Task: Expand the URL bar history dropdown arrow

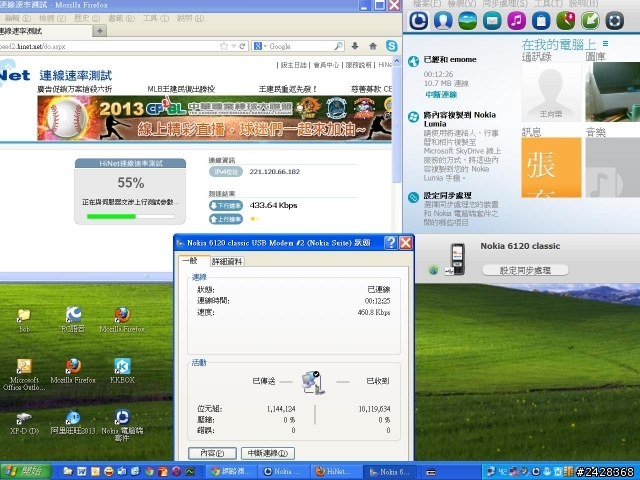Action: click(233, 46)
